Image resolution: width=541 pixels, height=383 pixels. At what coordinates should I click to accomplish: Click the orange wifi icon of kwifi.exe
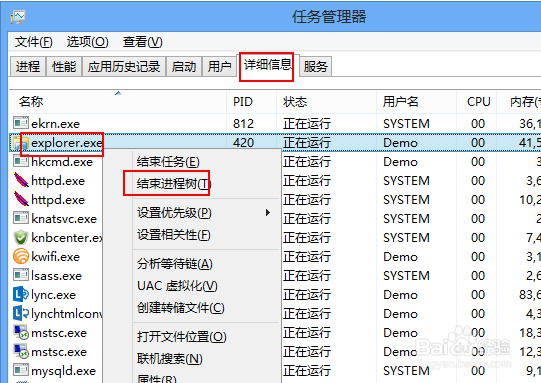pos(21,256)
